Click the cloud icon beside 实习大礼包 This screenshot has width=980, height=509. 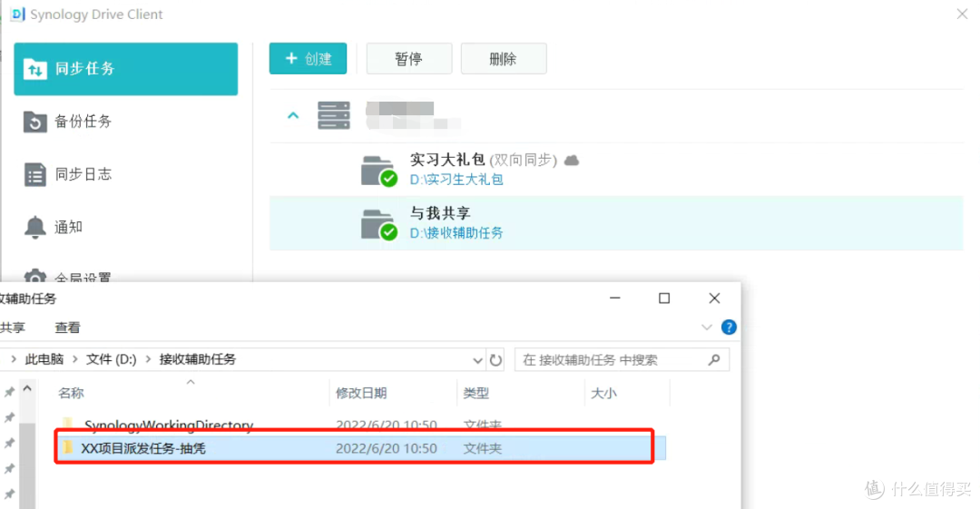pos(572,161)
